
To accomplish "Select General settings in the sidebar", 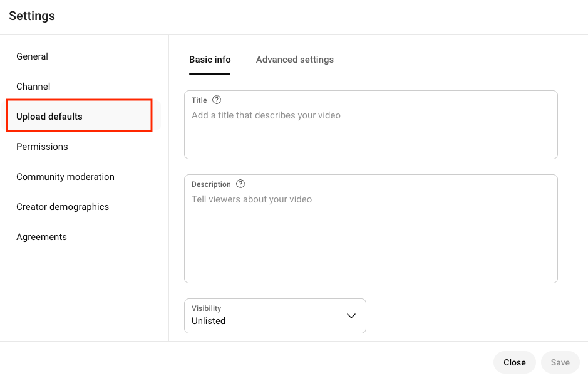I will pyautogui.click(x=32, y=56).
